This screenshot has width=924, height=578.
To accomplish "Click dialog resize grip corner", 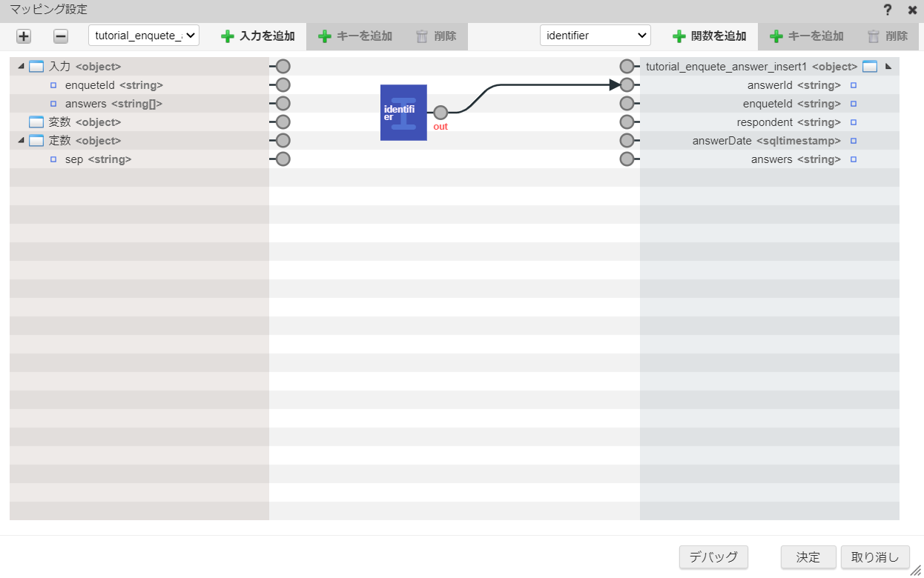I will [x=917, y=571].
